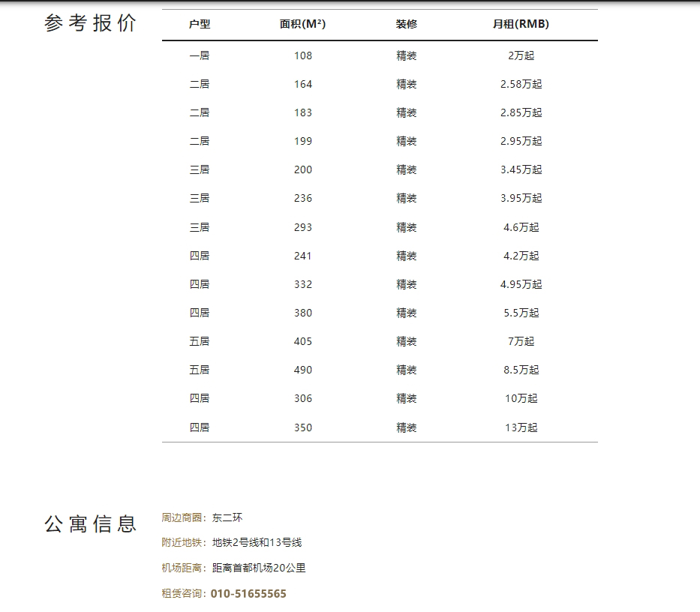The width and height of the screenshot is (700, 612).
Task: Click the area value 183
Action: (x=303, y=113)
